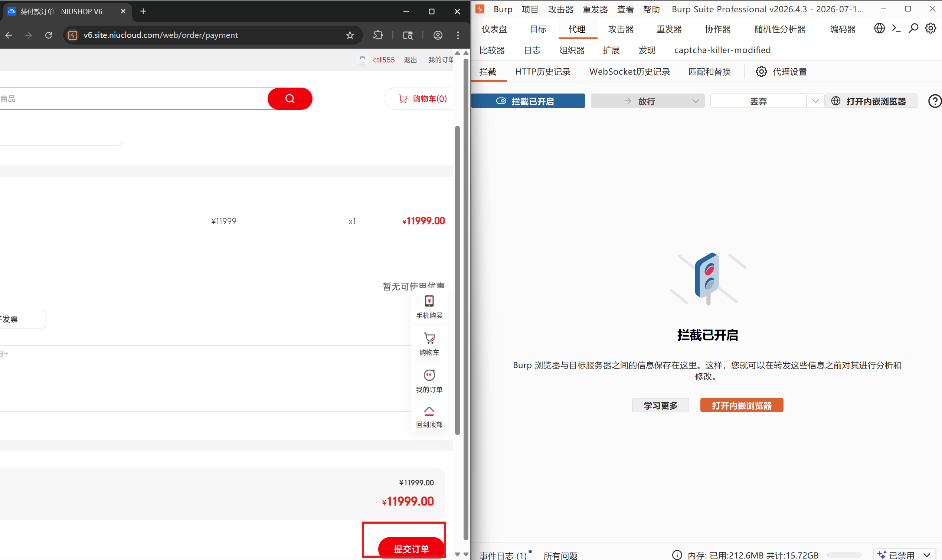Image resolution: width=942 pixels, height=560 pixels.
Task: Click the ctf555 username link
Action: pos(383,60)
